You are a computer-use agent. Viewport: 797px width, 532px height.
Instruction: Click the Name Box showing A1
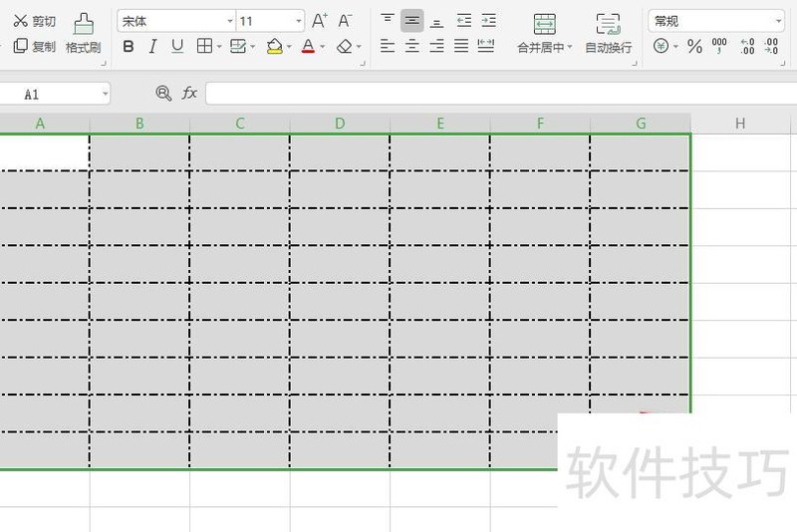click(x=54, y=94)
